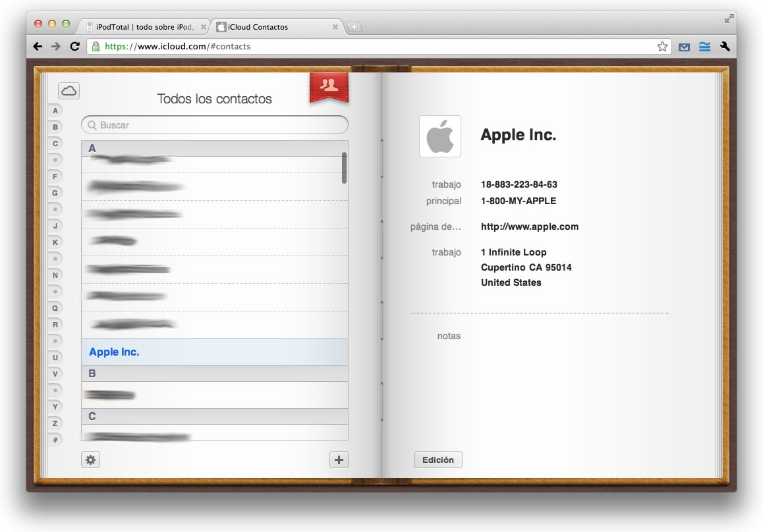Jump to letter N in the index
The width and height of the screenshot is (763, 532).
coord(55,275)
